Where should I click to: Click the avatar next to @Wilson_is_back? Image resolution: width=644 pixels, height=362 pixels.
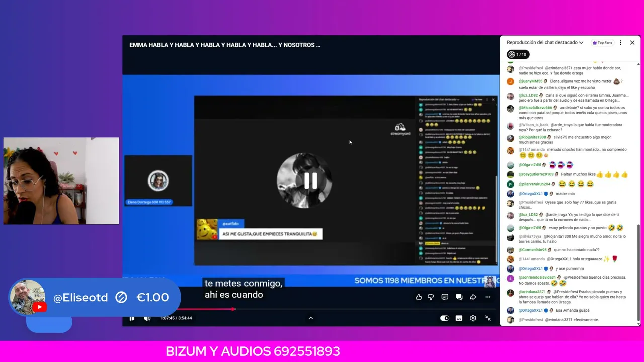[x=510, y=126]
